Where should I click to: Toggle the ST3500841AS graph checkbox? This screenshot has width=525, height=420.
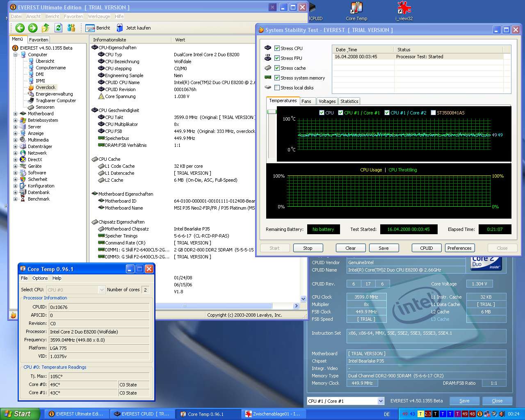coord(433,113)
